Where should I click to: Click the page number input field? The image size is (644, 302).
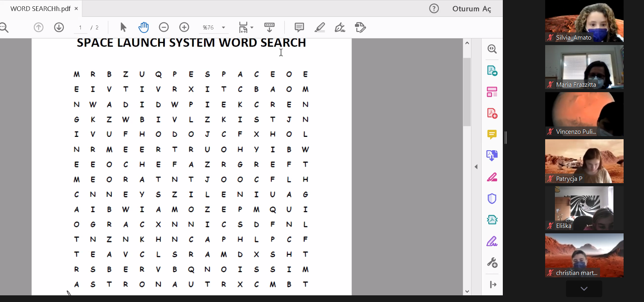[x=80, y=27]
